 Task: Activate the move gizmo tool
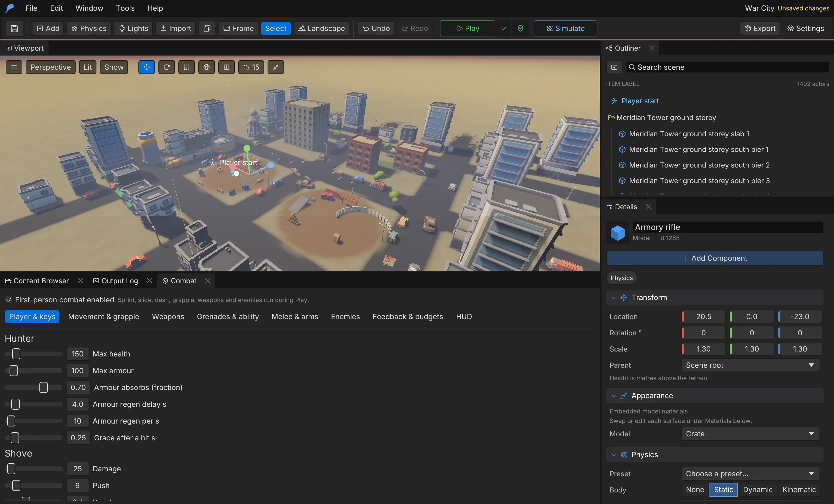(147, 67)
